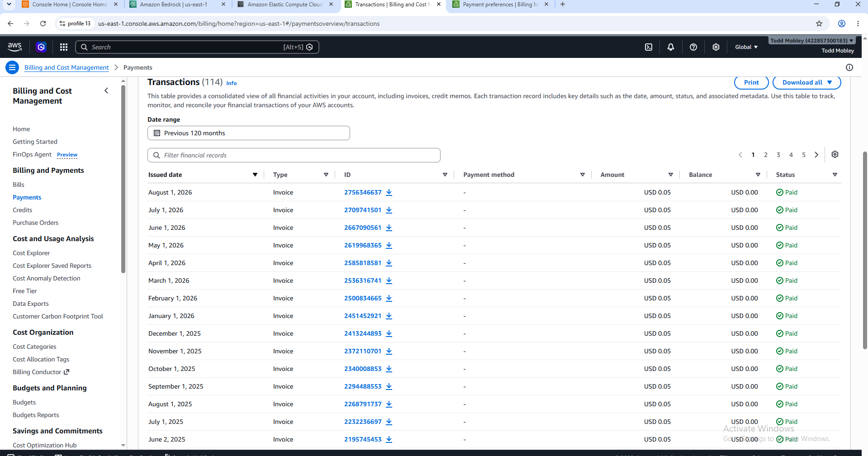This screenshot has width=868, height=456.
Task: Download invoice 2413244893
Action: point(389,333)
